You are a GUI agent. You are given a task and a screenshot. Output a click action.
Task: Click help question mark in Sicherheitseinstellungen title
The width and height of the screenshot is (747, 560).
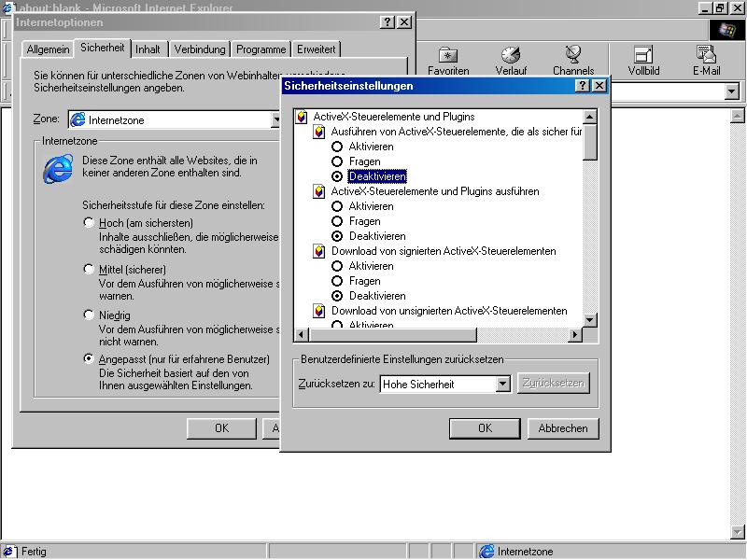pyautogui.click(x=583, y=86)
